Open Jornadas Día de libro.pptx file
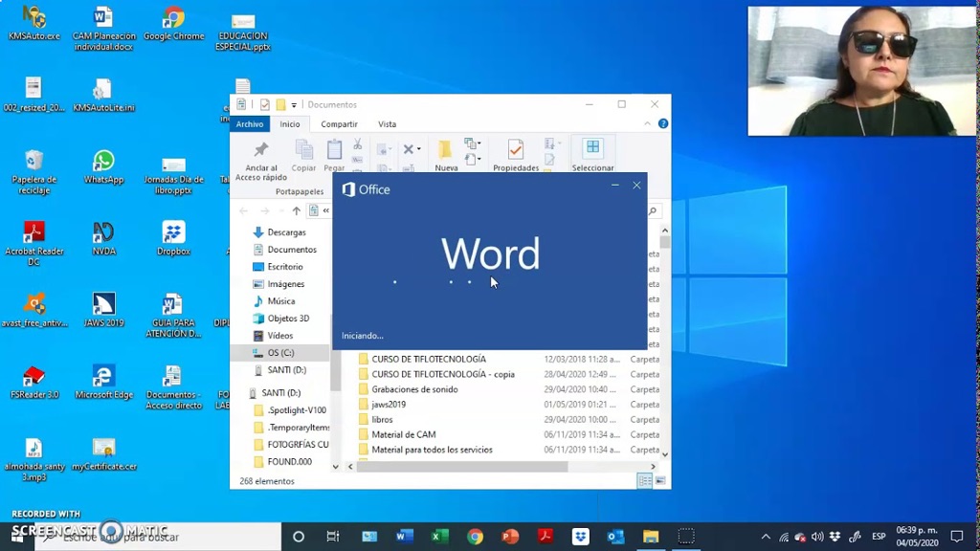The image size is (980, 551). (174, 175)
